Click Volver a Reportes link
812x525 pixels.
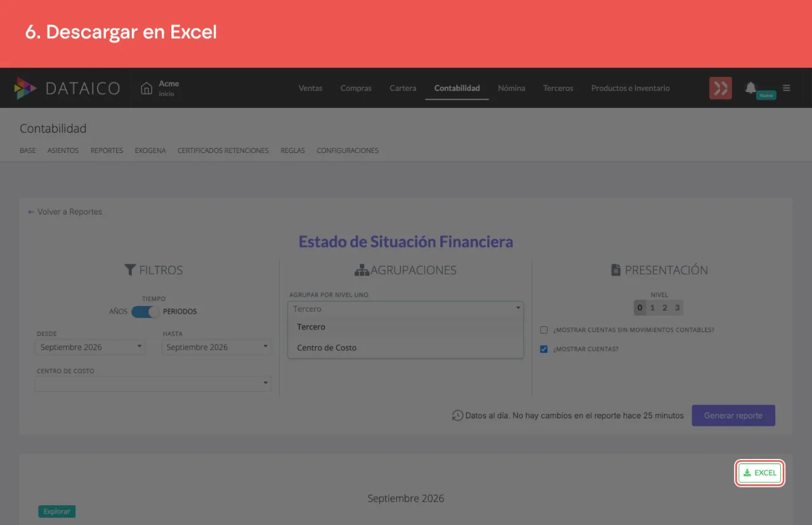(65, 212)
